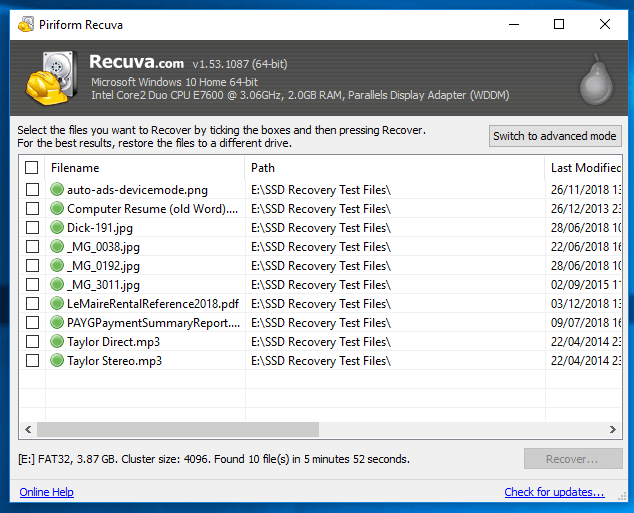The image size is (634, 513).
Task: Select the LeMaireRentalReference2018.pdf filename
Action: coord(153,304)
